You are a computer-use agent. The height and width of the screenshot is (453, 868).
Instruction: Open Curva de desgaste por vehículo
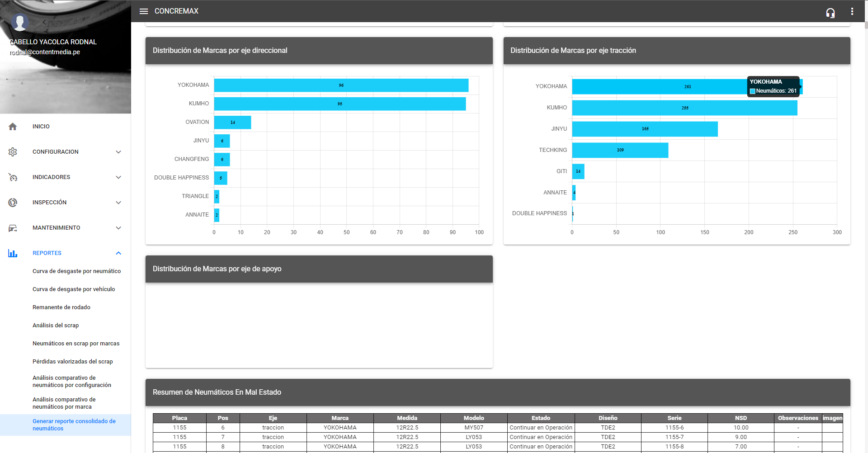click(x=74, y=289)
